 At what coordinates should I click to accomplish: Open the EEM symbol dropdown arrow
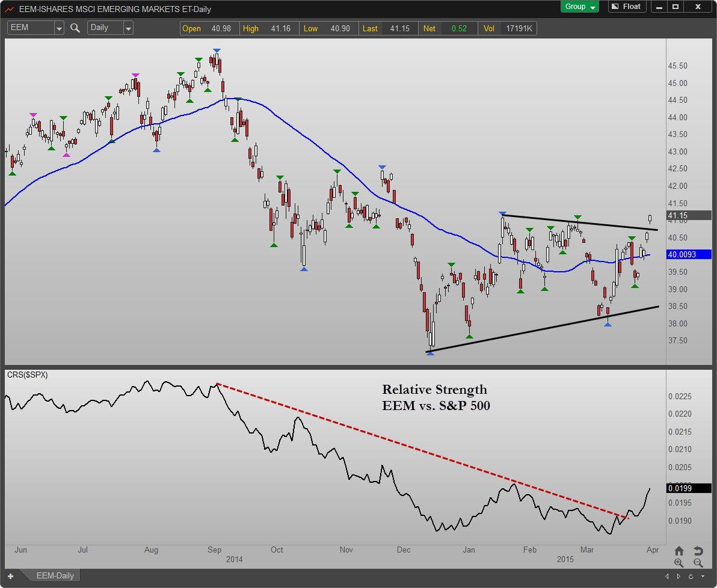(59, 28)
